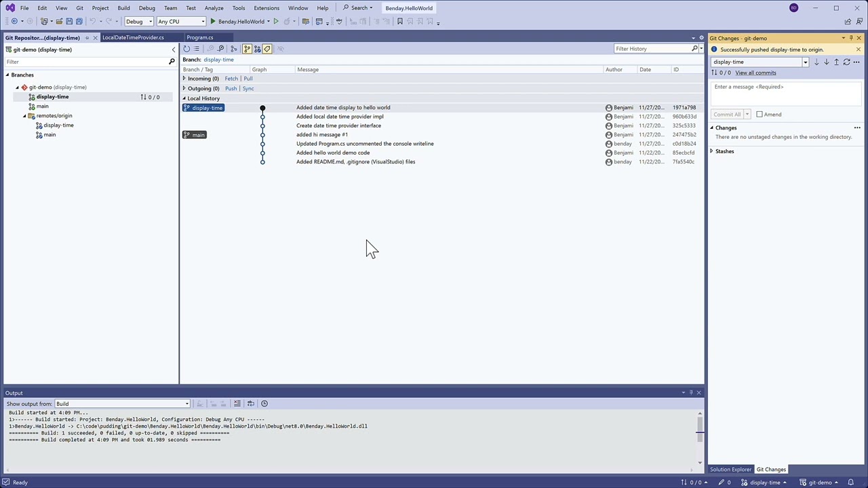This screenshot has height=488, width=868.
Task: Collapse the remotes/origin tree node
Action: tap(24, 116)
